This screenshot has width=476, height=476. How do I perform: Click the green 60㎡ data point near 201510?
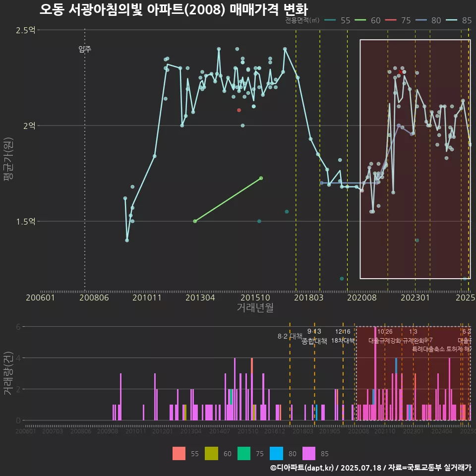tap(261, 178)
